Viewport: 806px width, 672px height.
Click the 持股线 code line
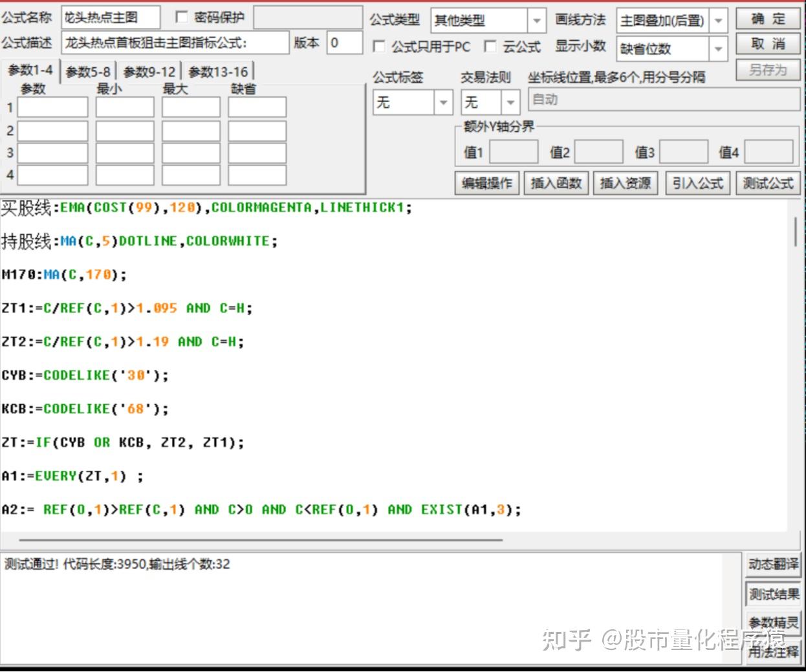(x=139, y=241)
